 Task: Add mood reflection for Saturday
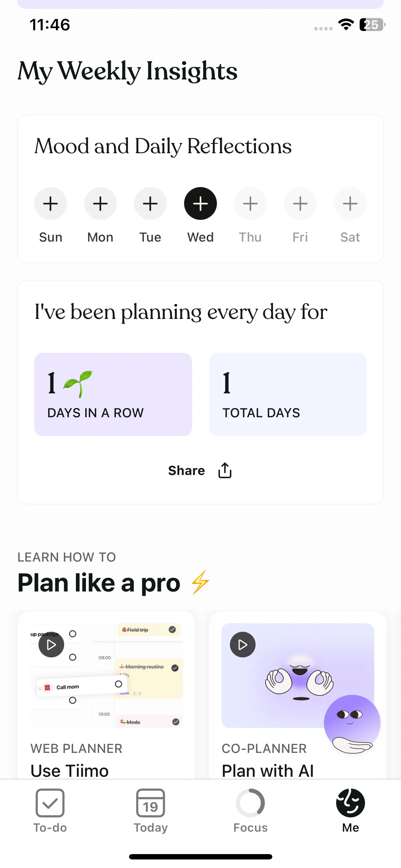(350, 204)
